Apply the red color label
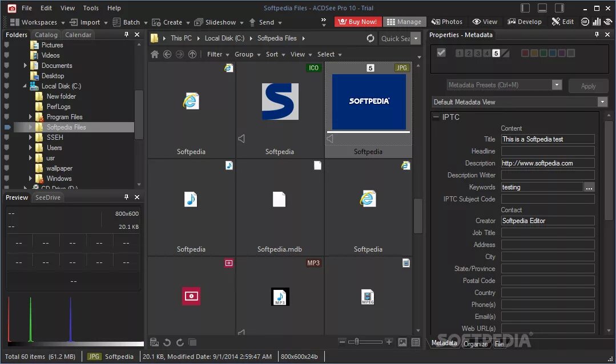Screen dimensions: 616x364 tap(525, 53)
